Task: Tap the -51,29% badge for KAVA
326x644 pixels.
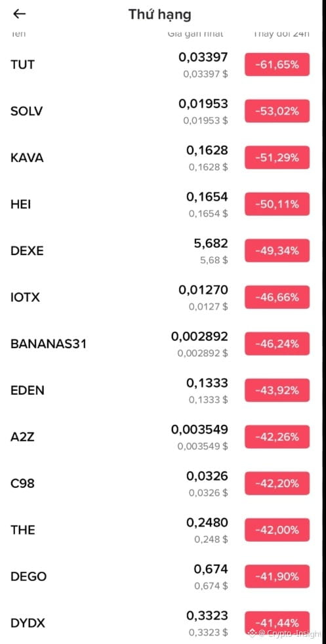Action: 277,157
